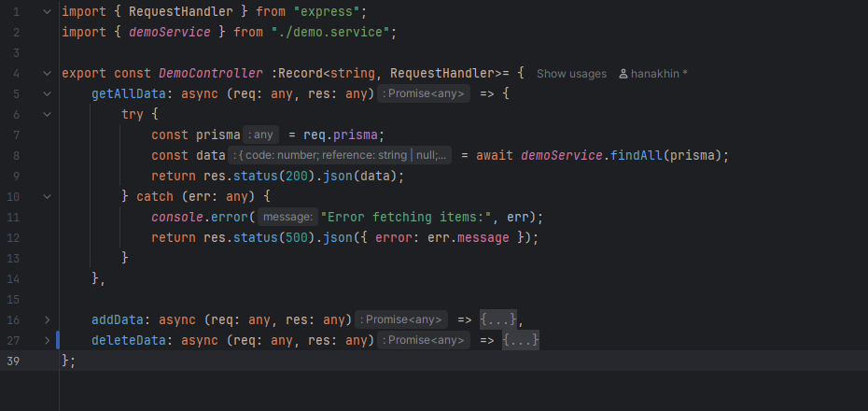
Task: Expand the folded {...} body of addData
Action: click(498, 319)
